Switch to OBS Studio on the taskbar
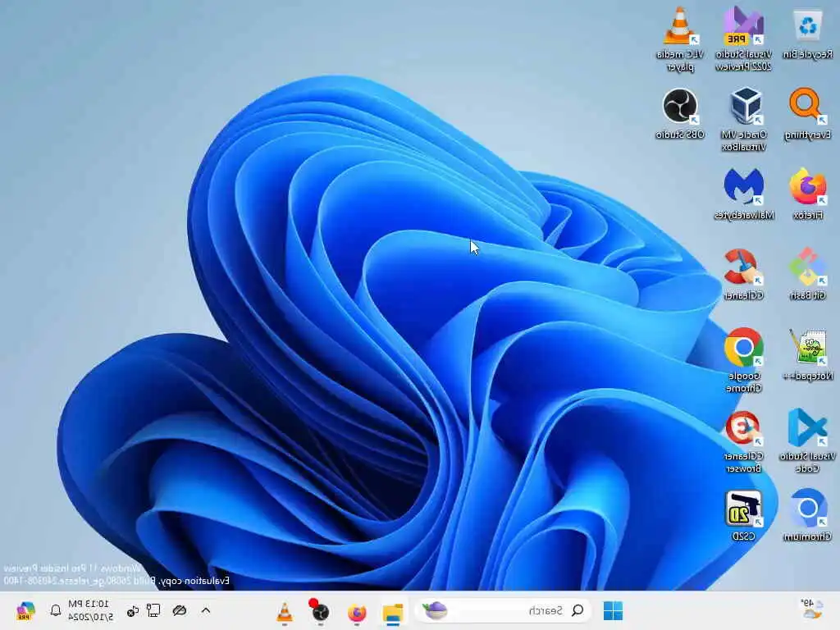The image size is (840, 630). [x=321, y=612]
